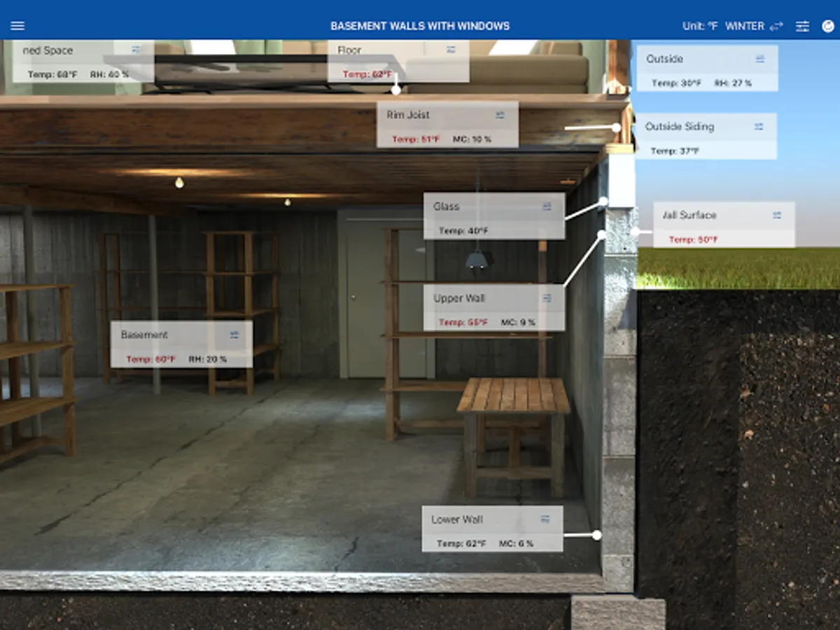Click the Upper Wall callout marker dot
840x630 pixels.
(x=601, y=235)
